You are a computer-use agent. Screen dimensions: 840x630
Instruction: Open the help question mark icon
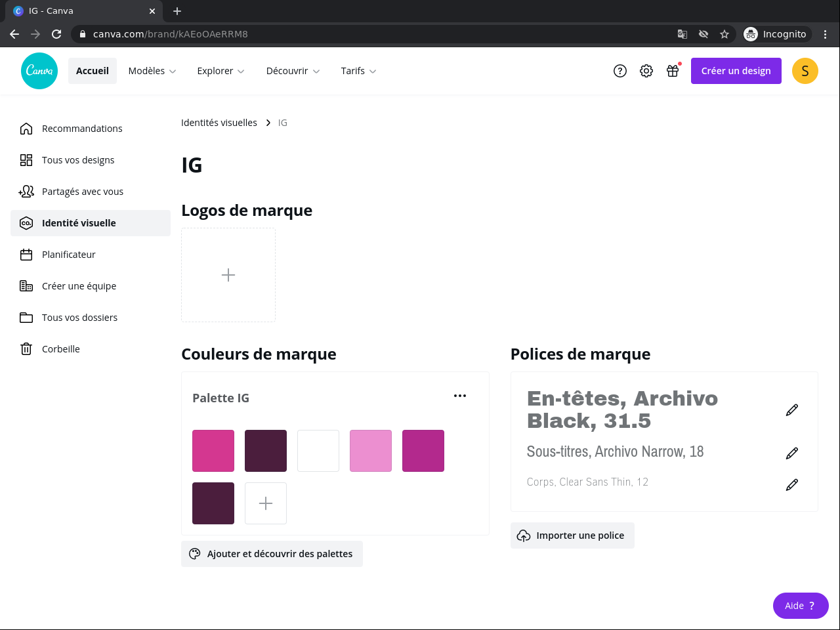[x=620, y=71]
